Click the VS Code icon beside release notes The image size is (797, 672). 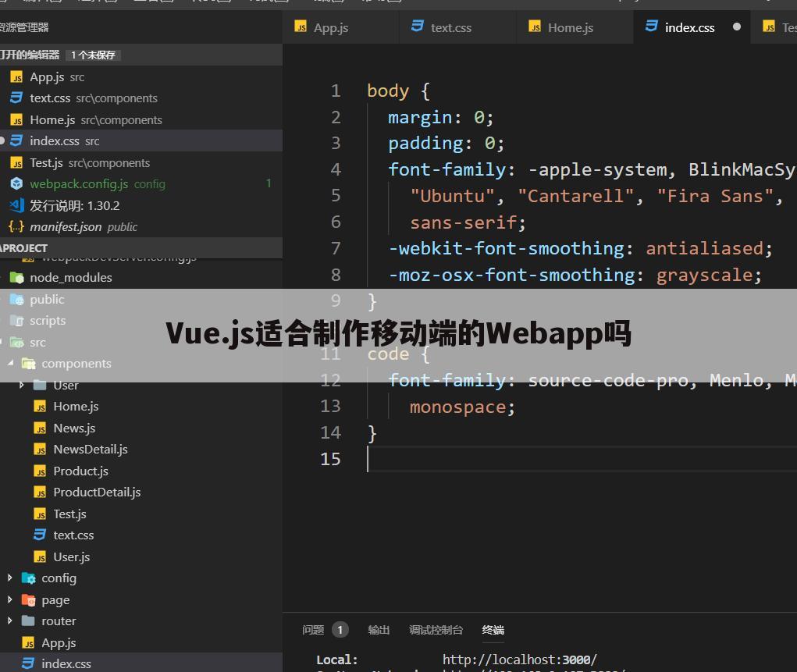[x=16, y=204]
